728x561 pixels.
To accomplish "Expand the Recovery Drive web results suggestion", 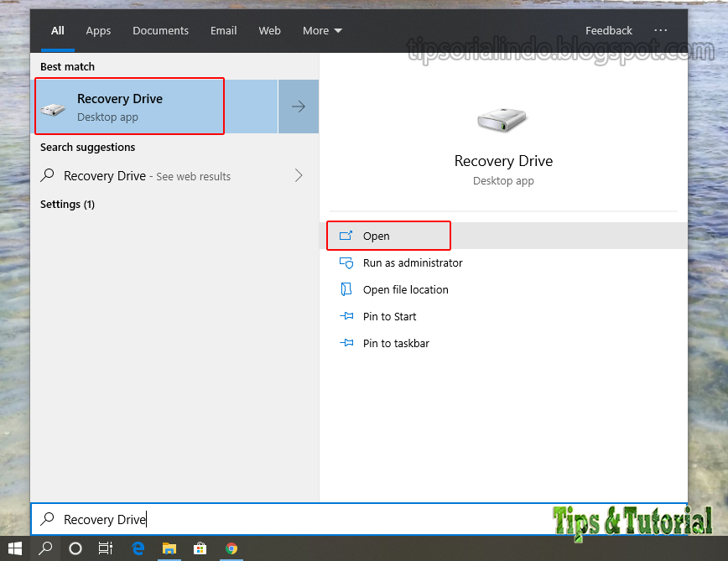I will 298,176.
